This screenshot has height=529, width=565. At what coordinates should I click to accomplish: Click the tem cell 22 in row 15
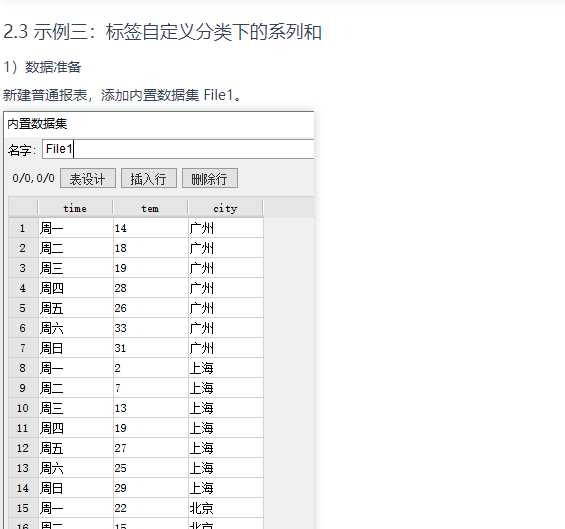[150, 508]
